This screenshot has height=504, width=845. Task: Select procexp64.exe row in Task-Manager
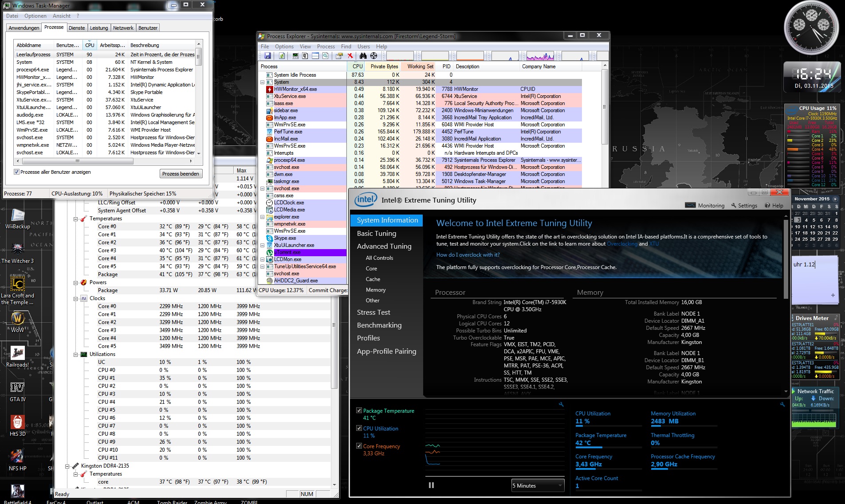(105, 70)
